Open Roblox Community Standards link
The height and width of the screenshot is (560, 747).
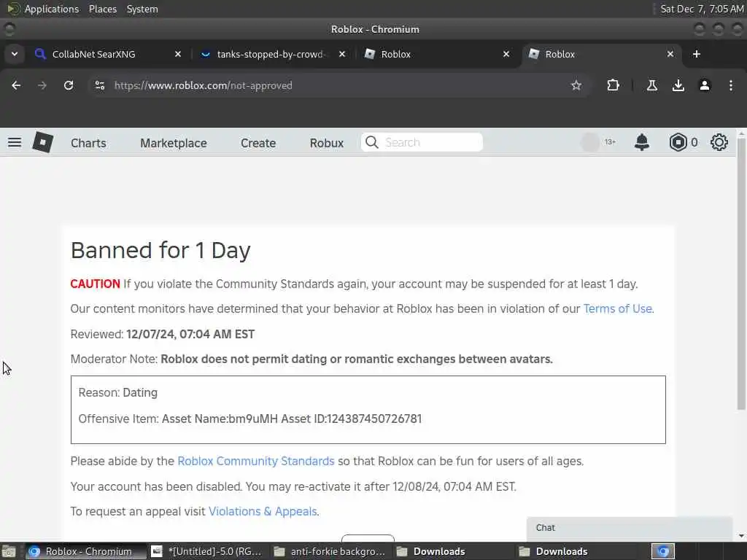256,461
